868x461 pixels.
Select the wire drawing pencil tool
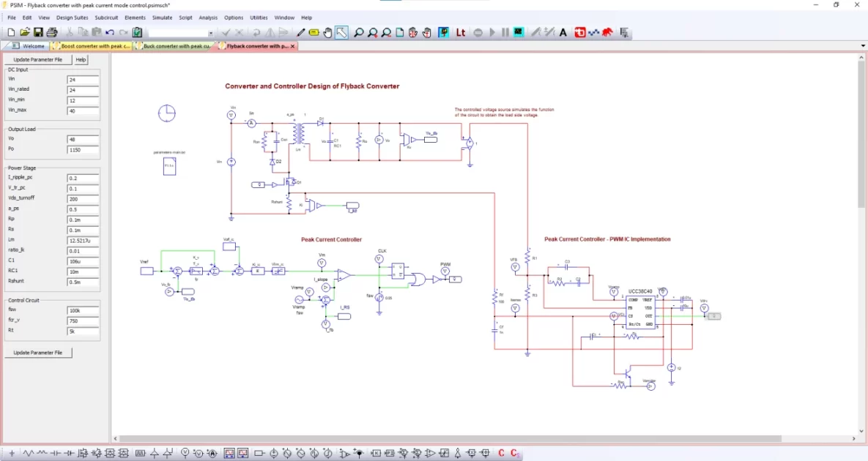(x=300, y=32)
